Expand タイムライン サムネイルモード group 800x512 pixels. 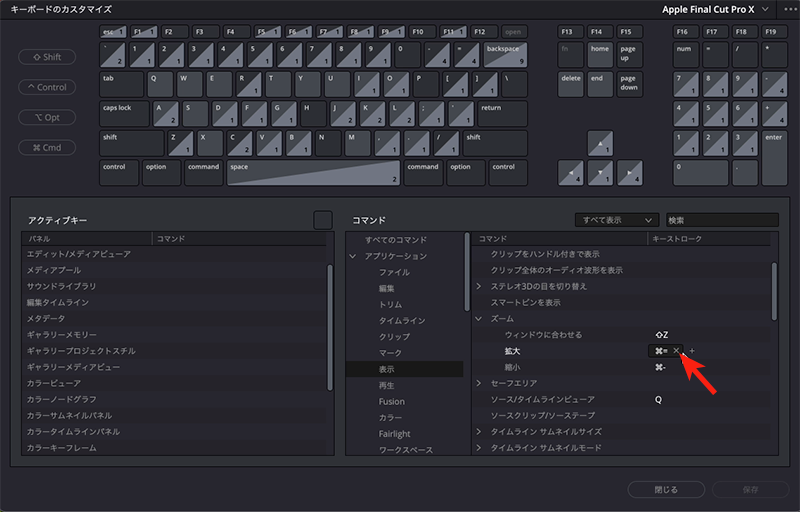pos(479,448)
